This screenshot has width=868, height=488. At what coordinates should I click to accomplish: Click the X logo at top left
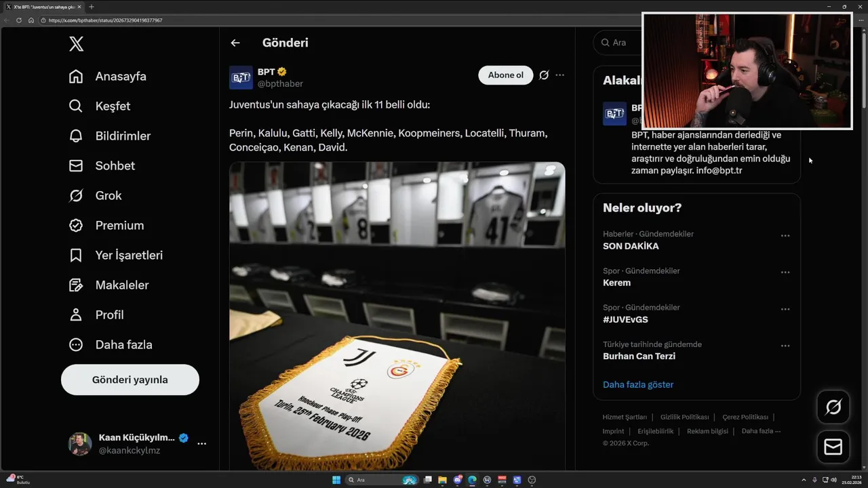click(77, 44)
